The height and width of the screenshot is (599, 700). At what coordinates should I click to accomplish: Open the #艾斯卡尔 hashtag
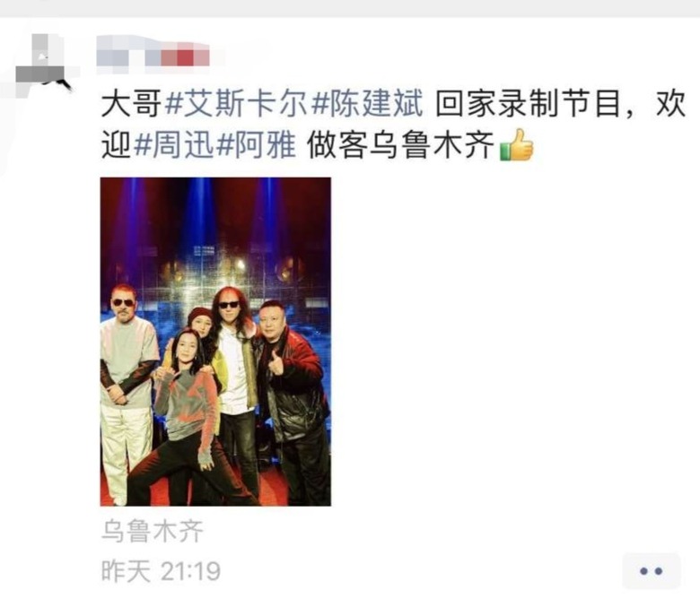[x=236, y=104]
